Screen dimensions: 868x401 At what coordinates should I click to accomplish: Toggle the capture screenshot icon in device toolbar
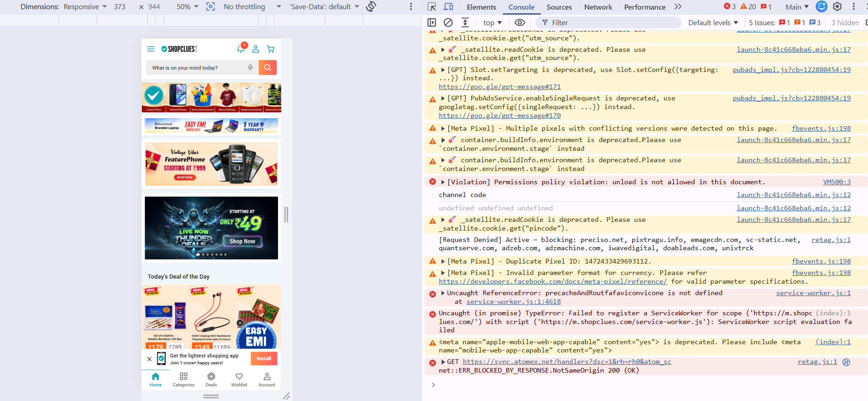click(211, 7)
